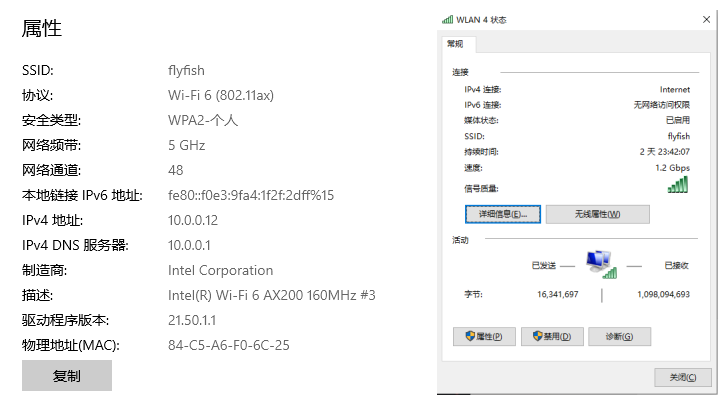Open 无线属性 wireless properties

(x=597, y=214)
